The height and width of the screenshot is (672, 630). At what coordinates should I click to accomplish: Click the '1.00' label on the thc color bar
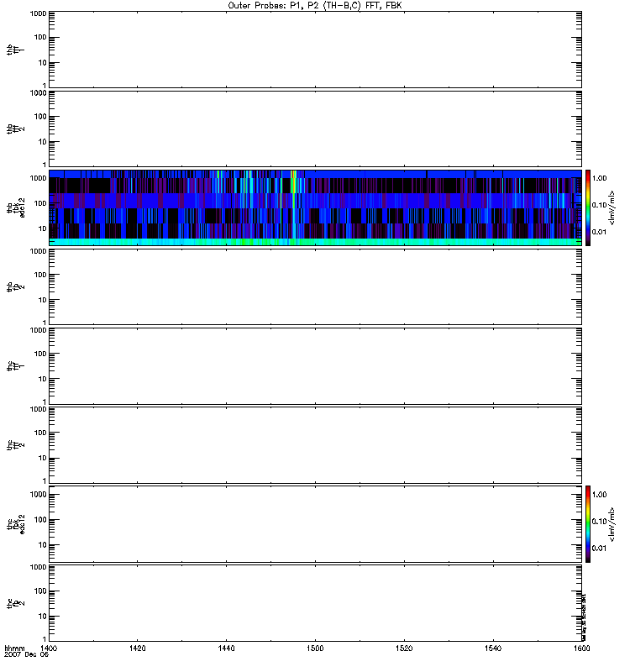point(599,495)
